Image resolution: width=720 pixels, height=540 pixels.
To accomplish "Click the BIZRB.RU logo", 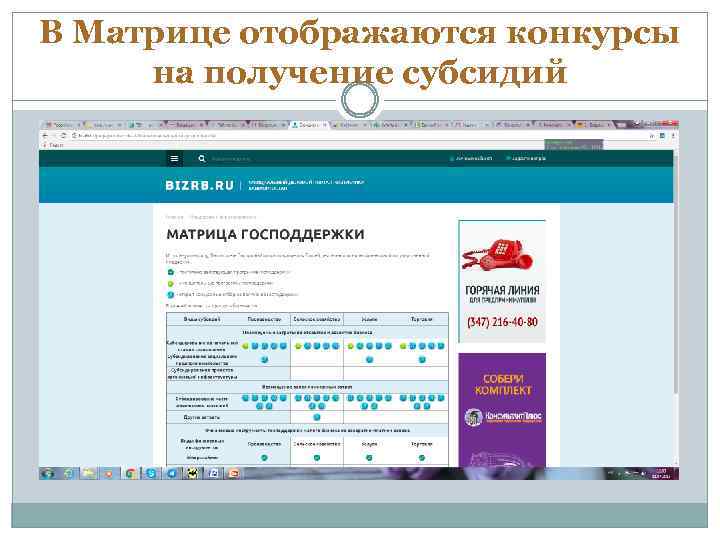I will click(200, 186).
